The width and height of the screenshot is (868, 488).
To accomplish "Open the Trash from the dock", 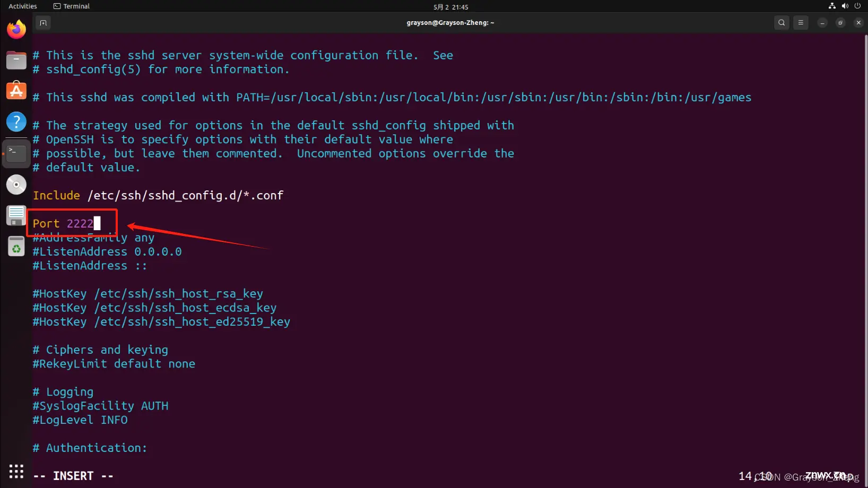I will [16, 247].
